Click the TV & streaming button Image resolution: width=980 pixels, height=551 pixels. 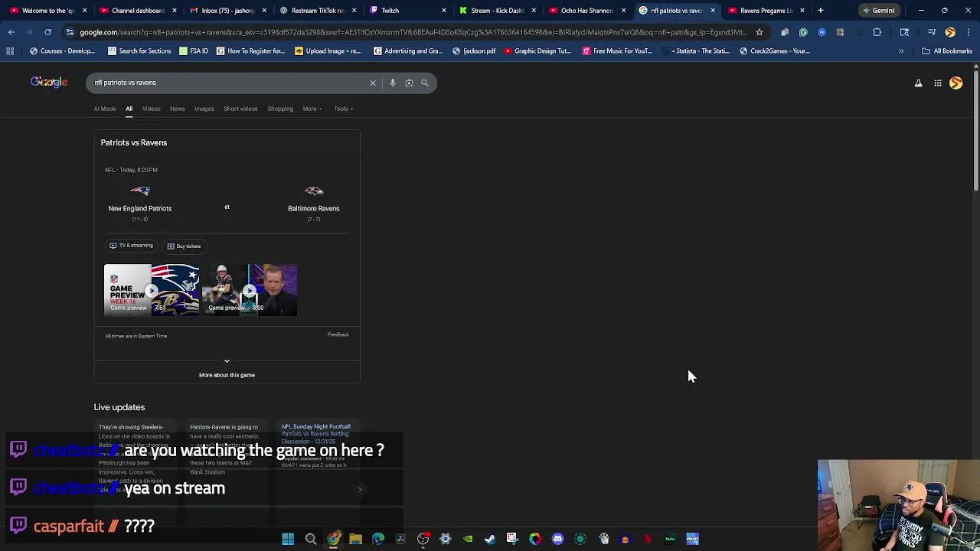pos(131,246)
